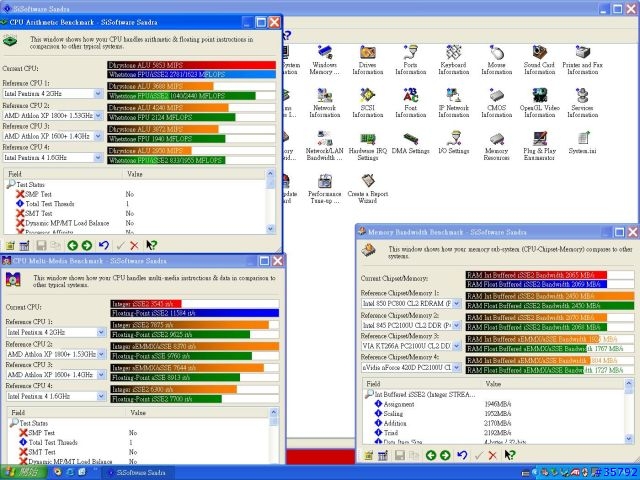Open Font Information icon
Screen dimensions: 640x480
point(411,103)
